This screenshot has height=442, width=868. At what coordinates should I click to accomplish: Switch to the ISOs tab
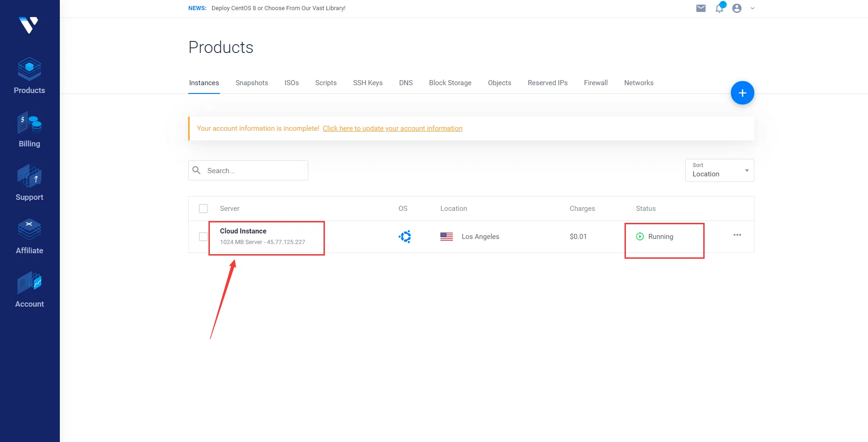click(292, 83)
